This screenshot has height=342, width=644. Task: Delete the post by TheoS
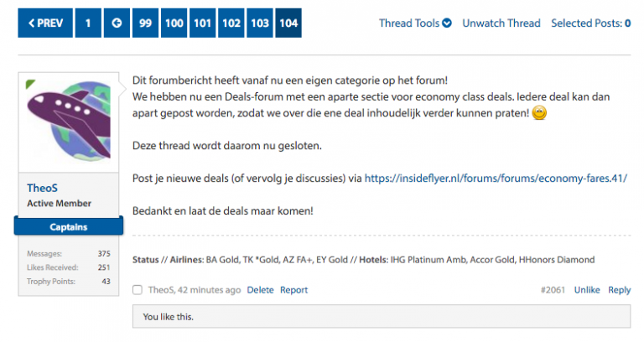pyautogui.click(x=260, y=290)
